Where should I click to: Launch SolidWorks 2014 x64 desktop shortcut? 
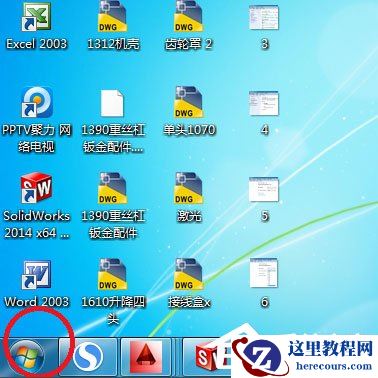[x=36, y=189]
